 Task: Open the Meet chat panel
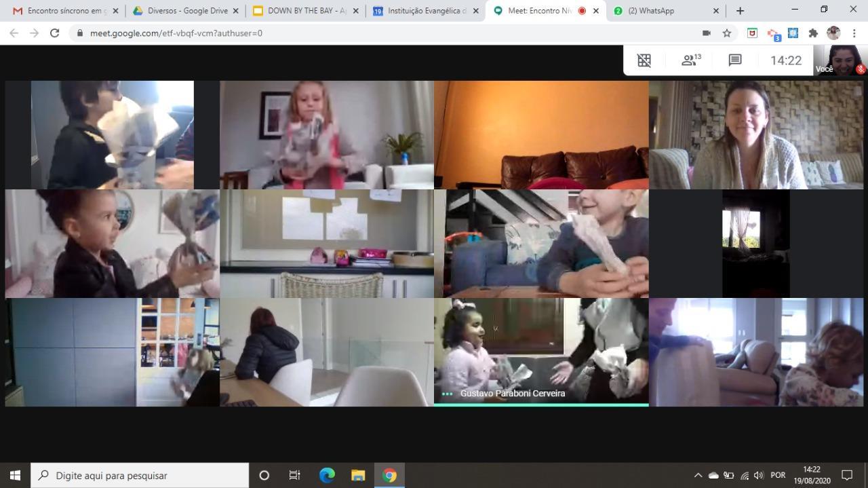tap(734, 60)
